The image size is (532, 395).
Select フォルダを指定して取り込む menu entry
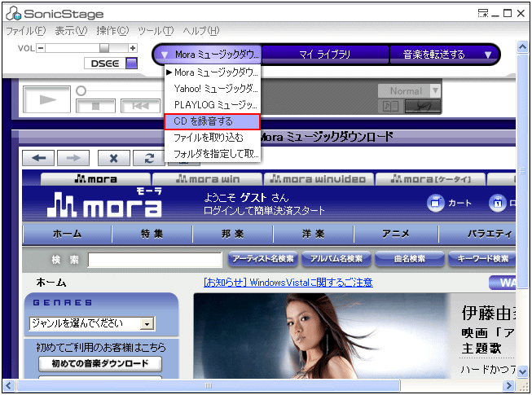(x=212, y=154)
